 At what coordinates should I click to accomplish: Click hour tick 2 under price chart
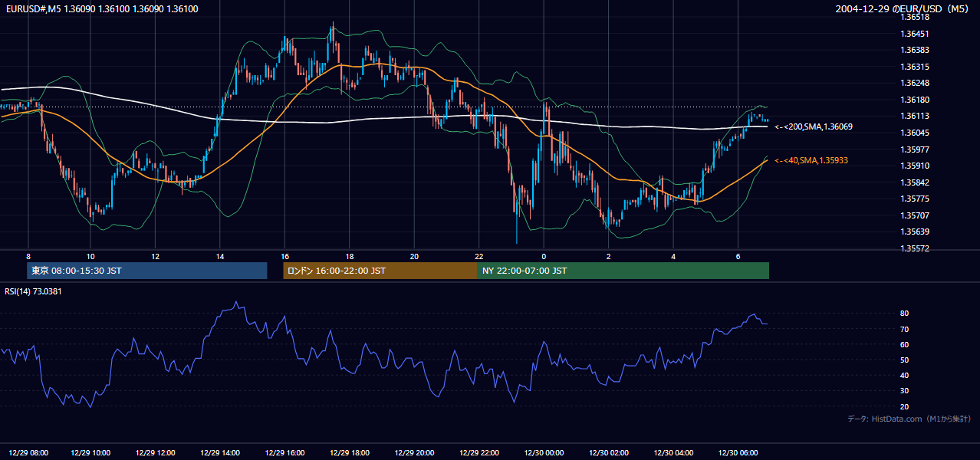coord(608,256)
